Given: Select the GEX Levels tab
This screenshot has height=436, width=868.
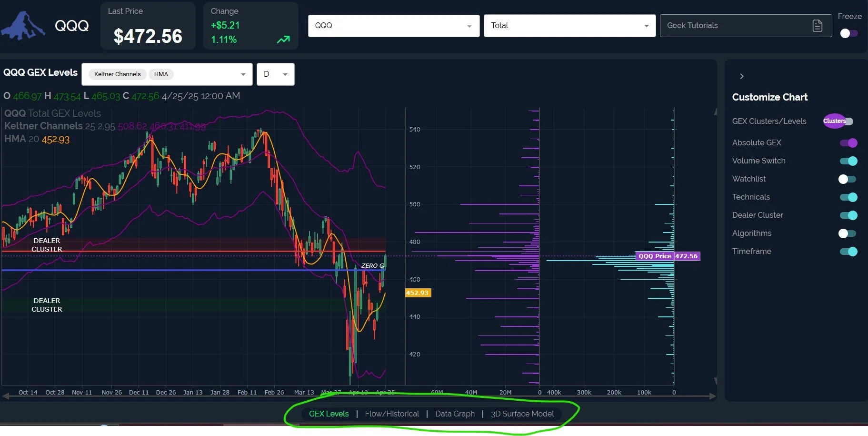Looking at the screenshot, I should pos(329,414).
